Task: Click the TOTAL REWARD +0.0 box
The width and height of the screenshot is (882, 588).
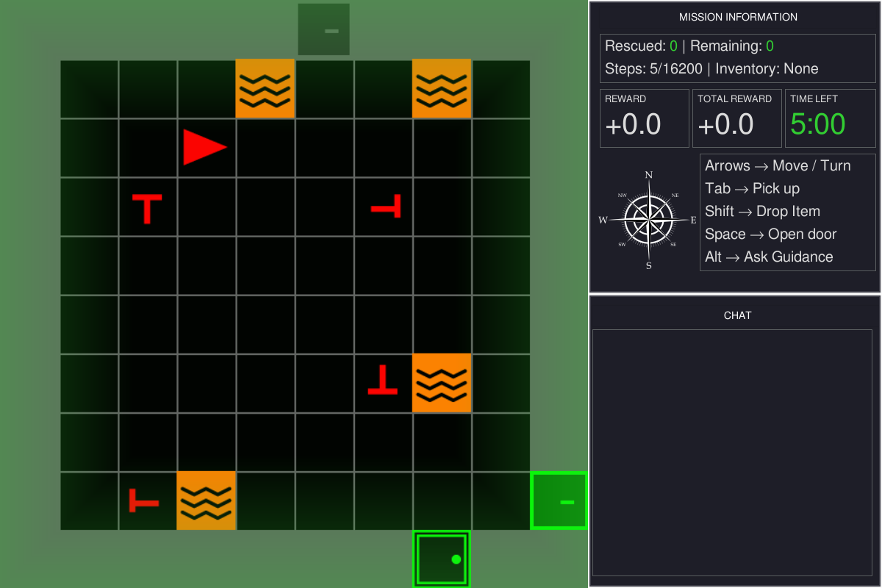Action: pos(737,118)
